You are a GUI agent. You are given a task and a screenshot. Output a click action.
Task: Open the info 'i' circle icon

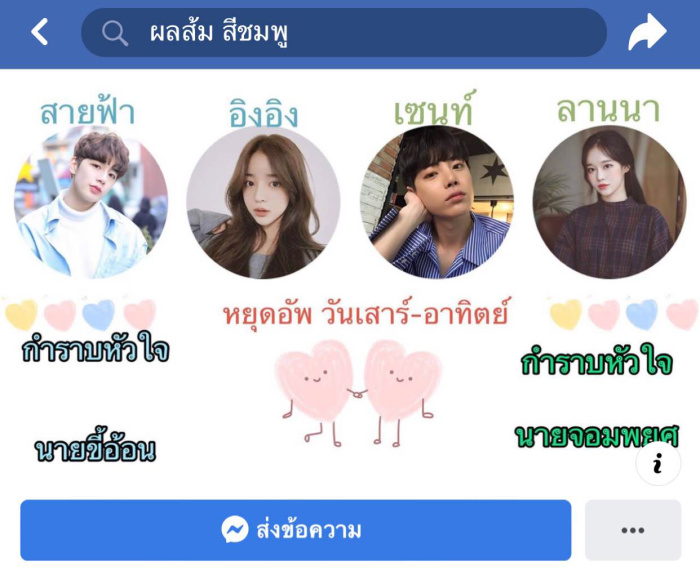click(658, 463)
